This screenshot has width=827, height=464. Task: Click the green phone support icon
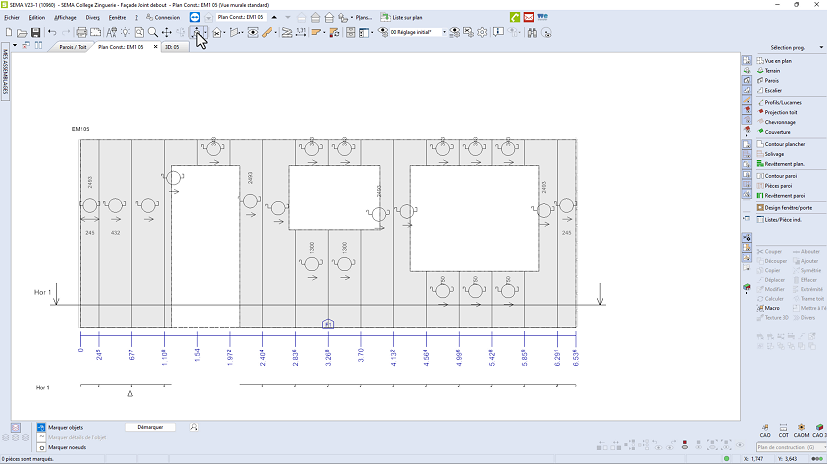click(x=514, y=17)
